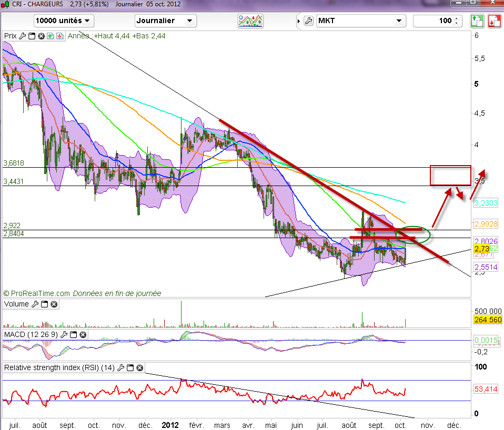The height and width of the screenshot is (430, 504).
Task: Open the MKT order type dropdown
Action: (x=361, y=21)
